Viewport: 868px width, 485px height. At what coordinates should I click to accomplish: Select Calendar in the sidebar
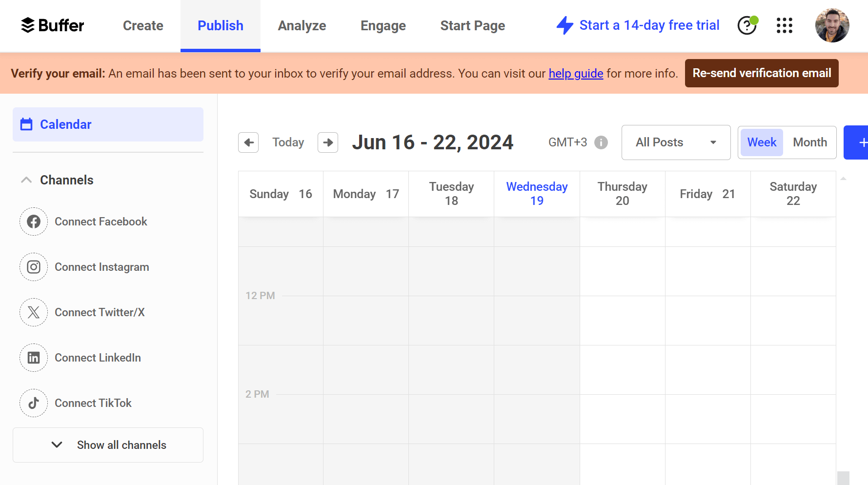click(x=108, y=124)
